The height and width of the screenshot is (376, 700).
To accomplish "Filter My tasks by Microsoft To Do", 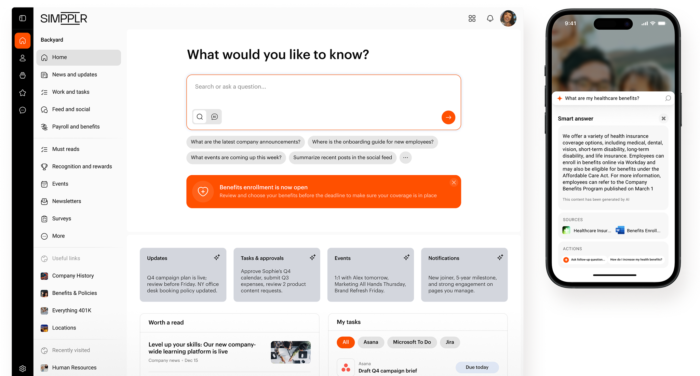I will click(x=412, y=343).
